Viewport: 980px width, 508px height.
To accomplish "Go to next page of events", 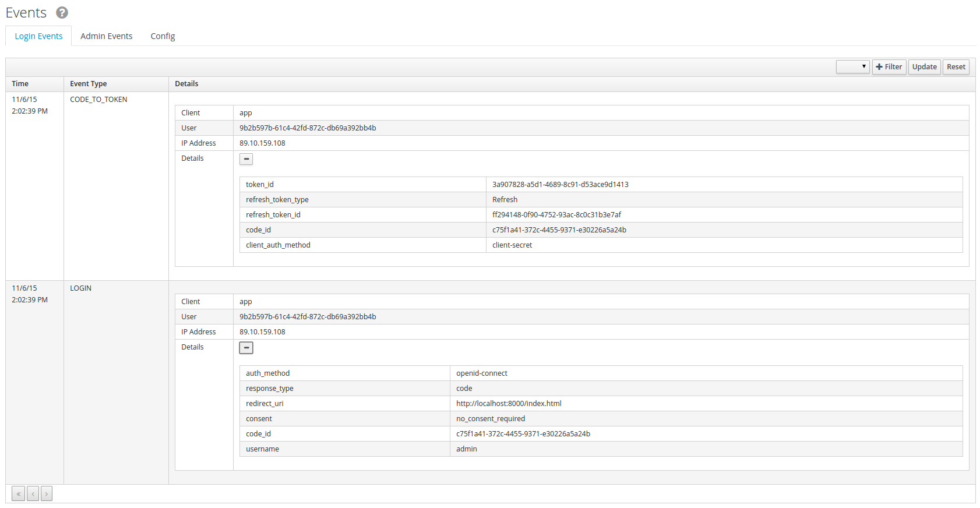I will (47, 494).
